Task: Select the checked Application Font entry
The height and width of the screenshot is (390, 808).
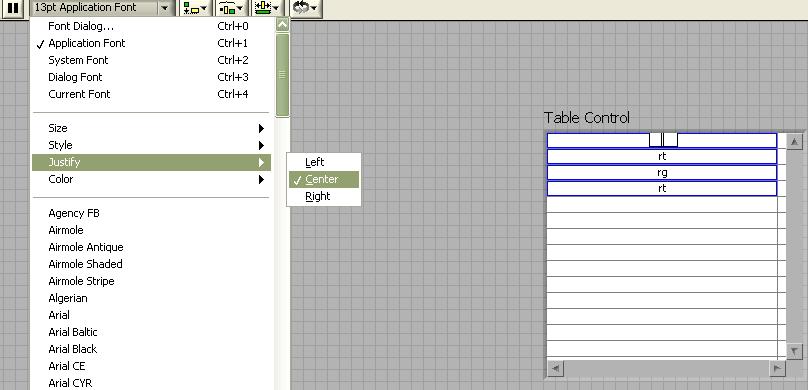Action: click(x=151, y=43)
